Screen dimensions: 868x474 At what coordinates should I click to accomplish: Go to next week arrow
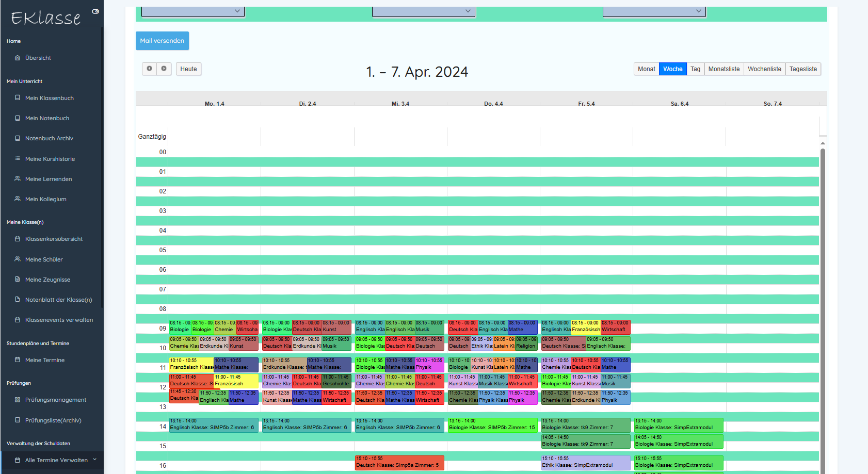[164, 69]
